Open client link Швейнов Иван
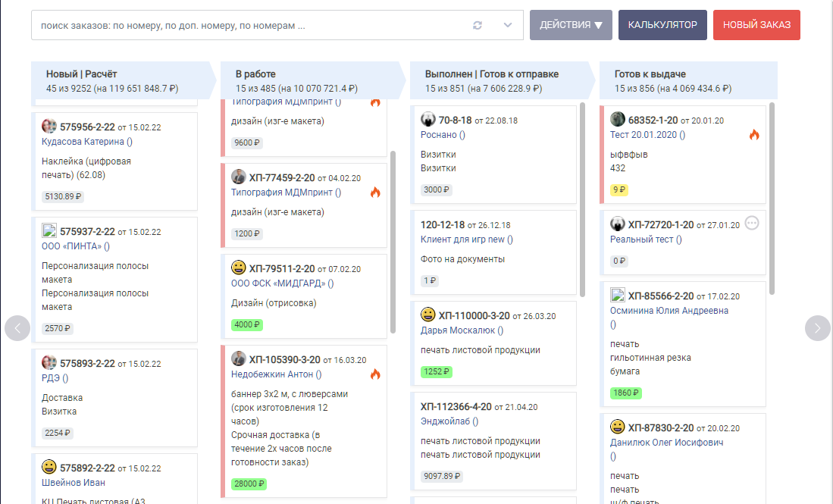This screenshot has height=504, width=833. click(x=74, y=483)
